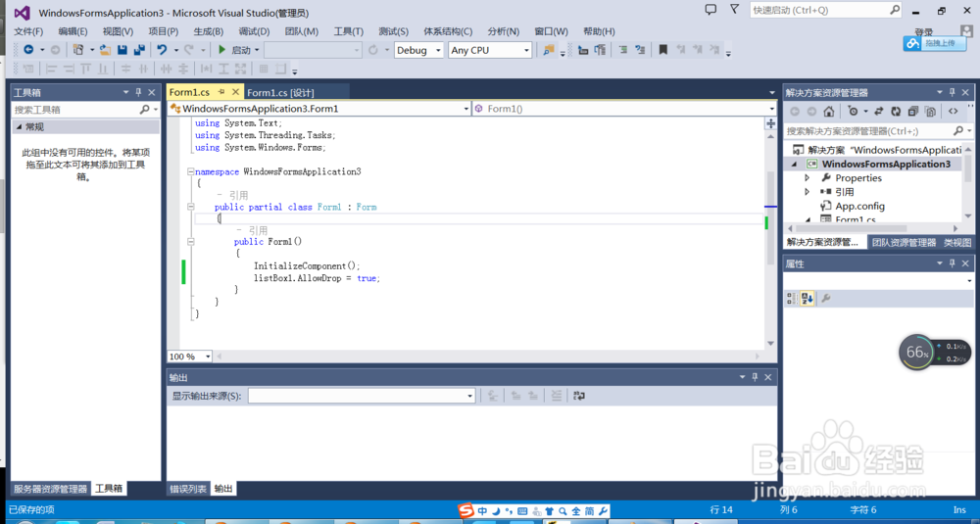
Task: Toggle Alphabetical sort in Properties panel
Action: click(x=807, y=299)
